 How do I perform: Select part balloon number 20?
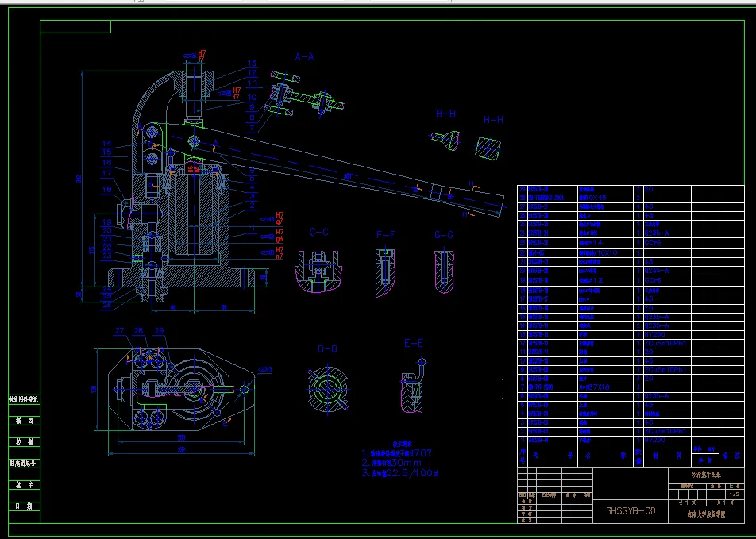106,230
